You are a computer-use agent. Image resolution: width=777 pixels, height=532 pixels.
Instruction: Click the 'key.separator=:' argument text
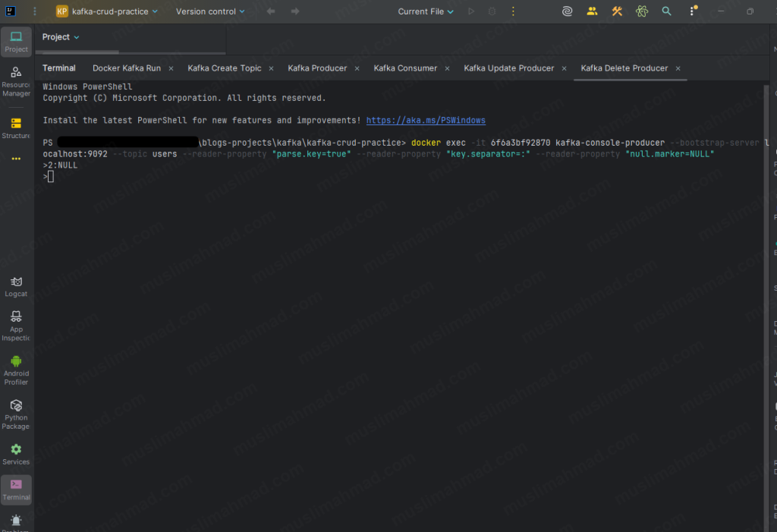pos(488,154)
